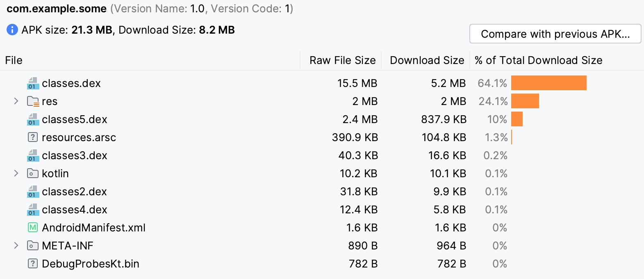The image size is (644, 279).
Task: Select the DebugProbesKt.bin file name
Action: (91, 264)
